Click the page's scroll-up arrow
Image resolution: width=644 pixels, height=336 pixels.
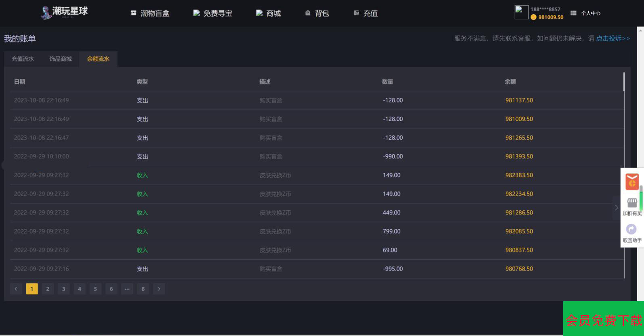pyautogui.click(x=641, y=30)
